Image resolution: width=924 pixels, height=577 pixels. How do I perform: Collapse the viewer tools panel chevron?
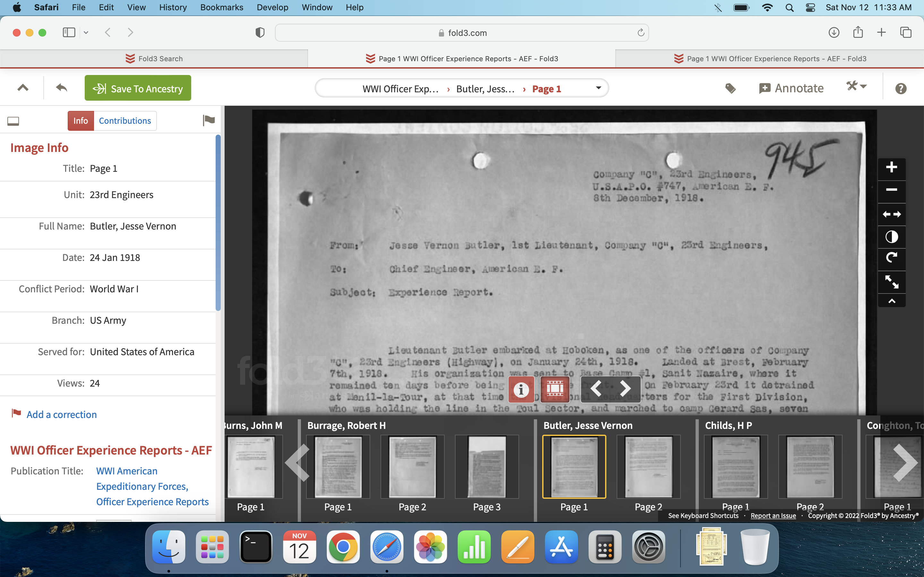(x=891, y=301)
